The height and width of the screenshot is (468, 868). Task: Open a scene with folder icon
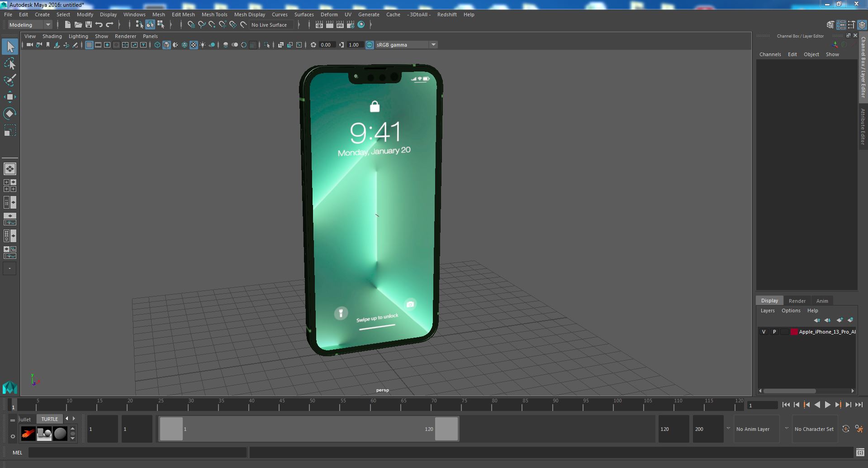tap(78, 25)
